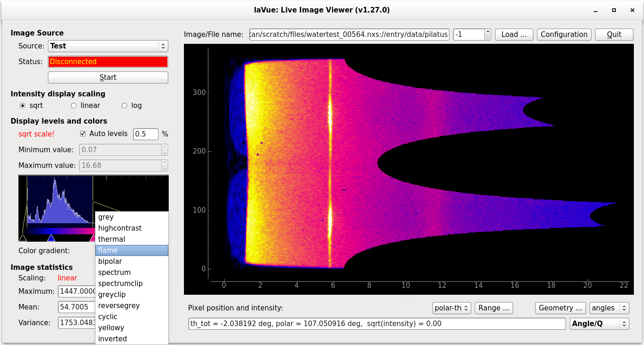
Task: Increment the frame number spinbox
Action: tap(488, 32)
